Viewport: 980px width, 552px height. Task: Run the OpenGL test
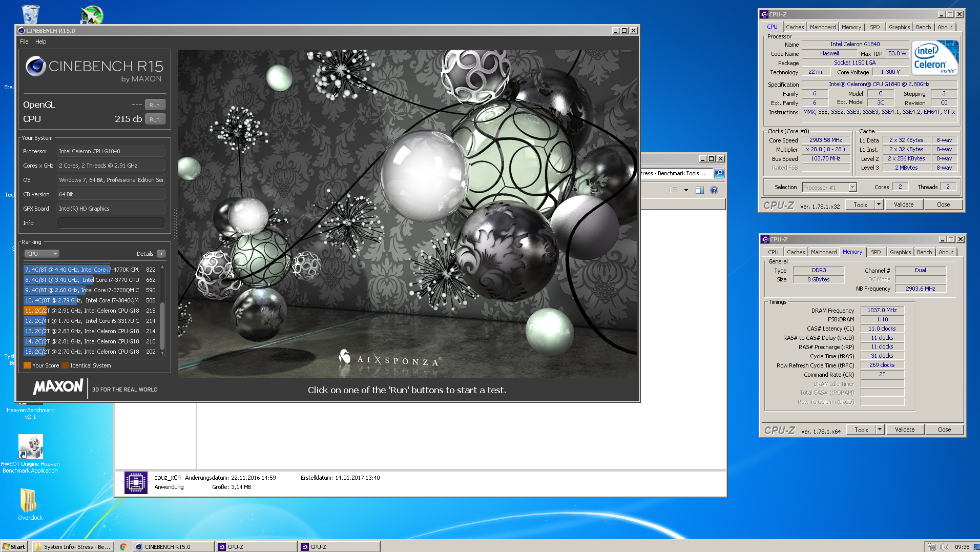click(155, 105)
